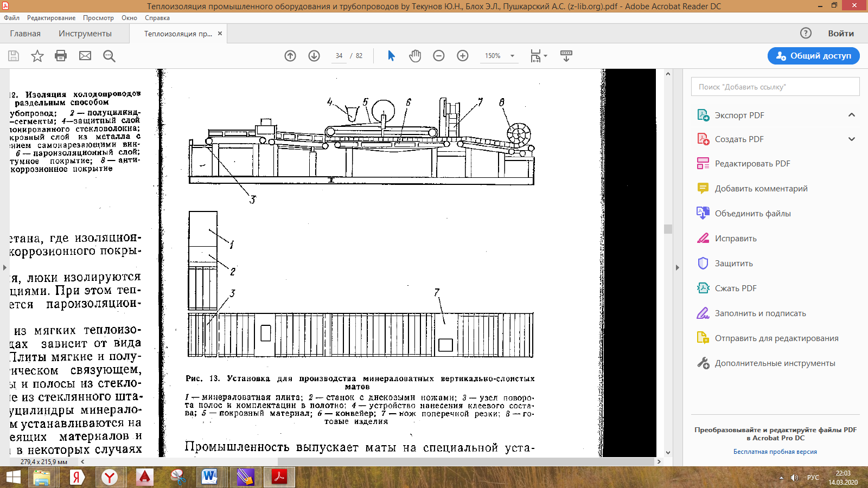Screen dimensions: 868x488
Task: Select the Hand pan tool
Action: point(415,56)
